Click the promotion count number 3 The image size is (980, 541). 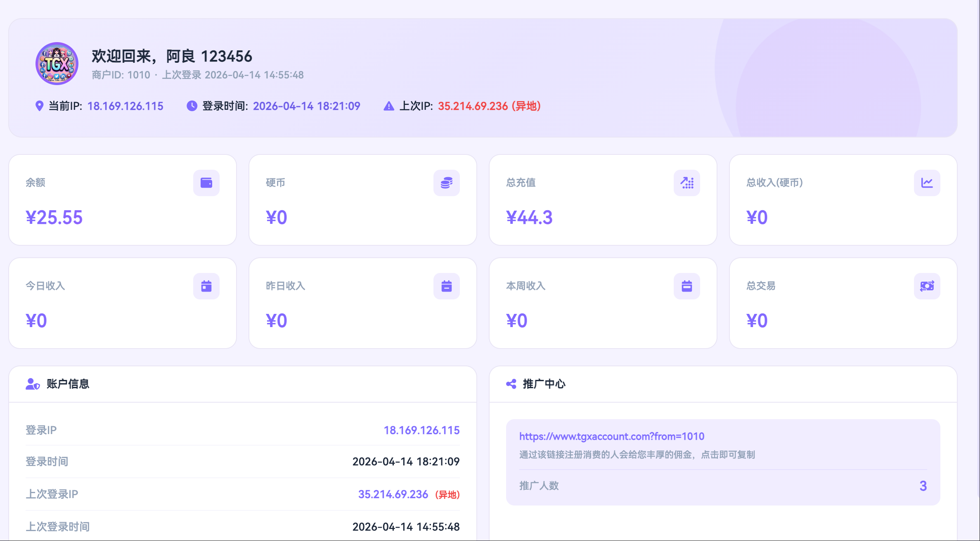(x=923, y=486)
